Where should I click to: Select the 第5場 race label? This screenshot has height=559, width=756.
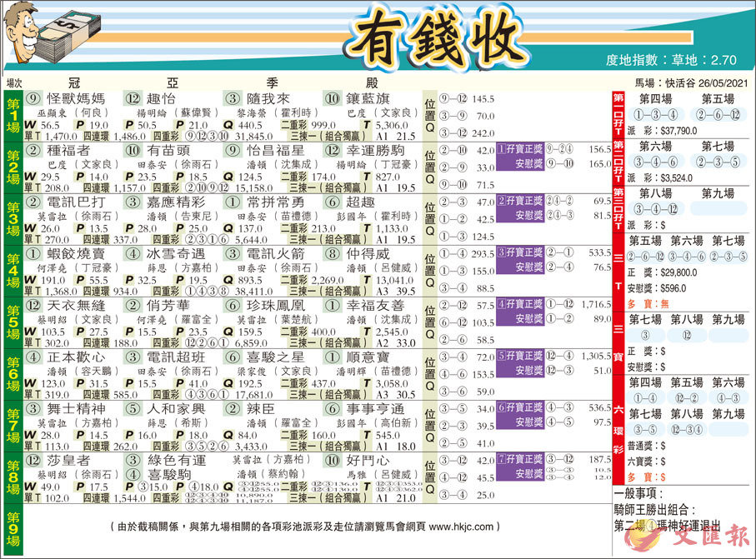13,323
